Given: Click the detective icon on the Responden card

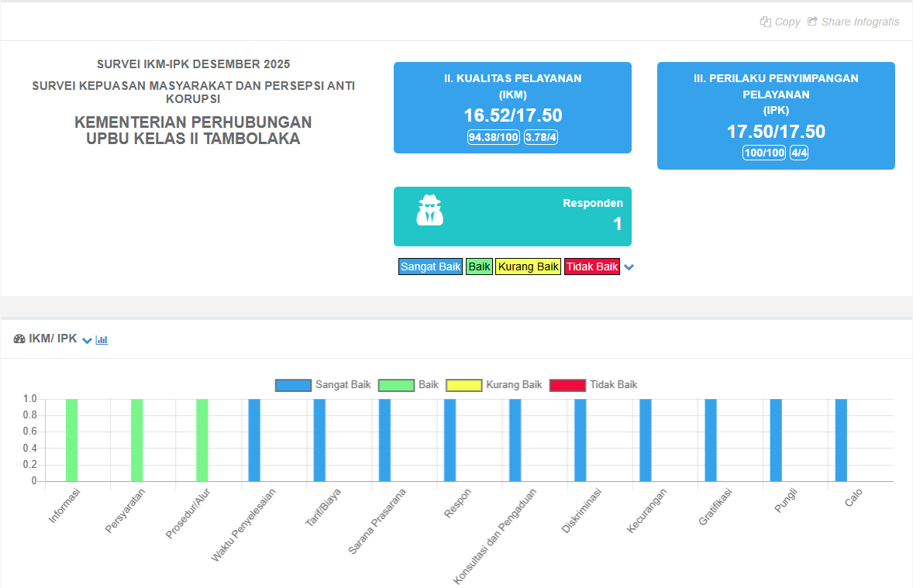Looking at the screenshot, I should (x=429, y=211).
